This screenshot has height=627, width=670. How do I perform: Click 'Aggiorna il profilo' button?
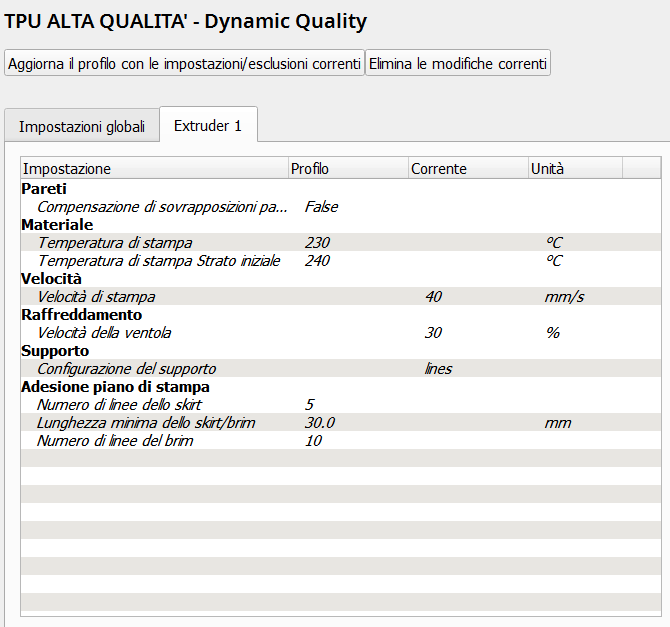[184, 63]
